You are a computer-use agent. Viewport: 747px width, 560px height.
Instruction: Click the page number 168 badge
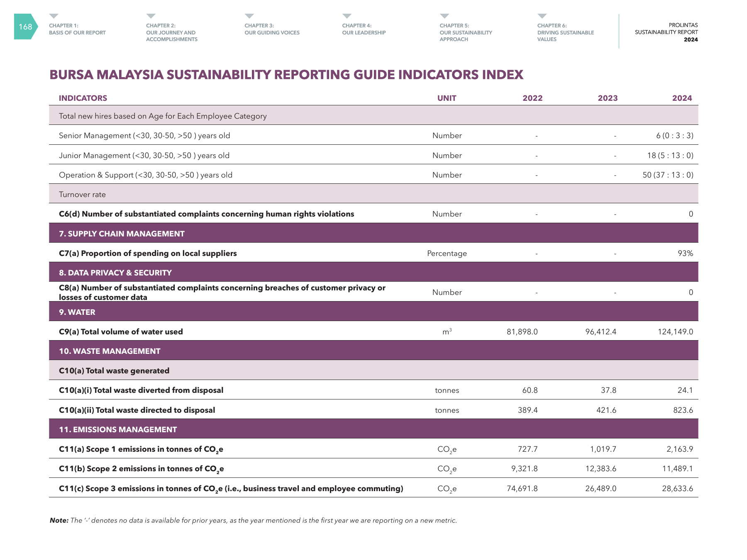(x=25, y=27)
